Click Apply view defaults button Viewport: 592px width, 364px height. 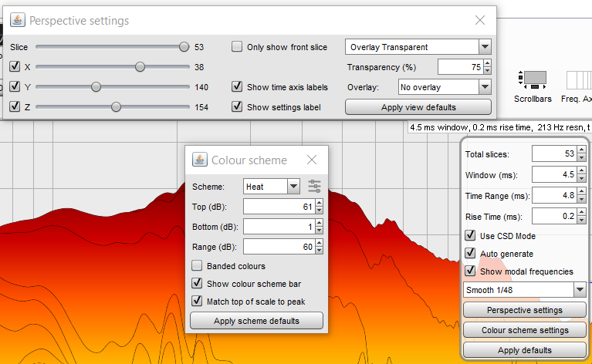coord(418,107)
